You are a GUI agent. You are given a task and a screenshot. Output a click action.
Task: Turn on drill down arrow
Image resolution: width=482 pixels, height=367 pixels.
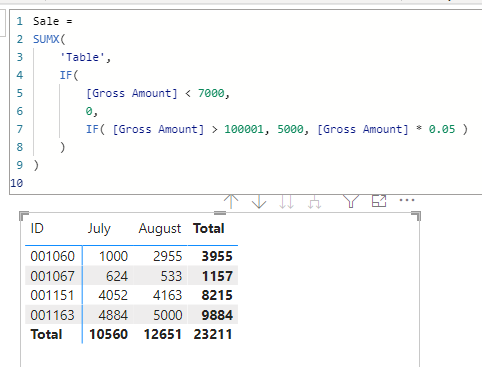(259, 201)
